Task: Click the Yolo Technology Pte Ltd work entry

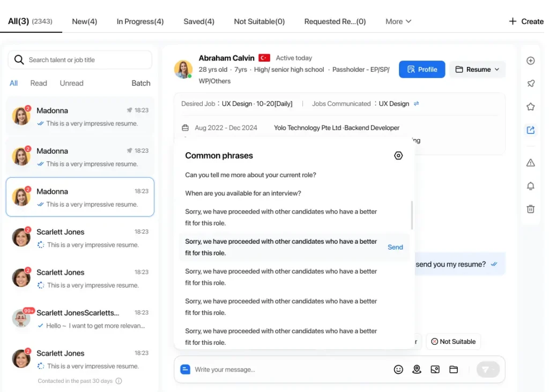Action: point(337,127)
